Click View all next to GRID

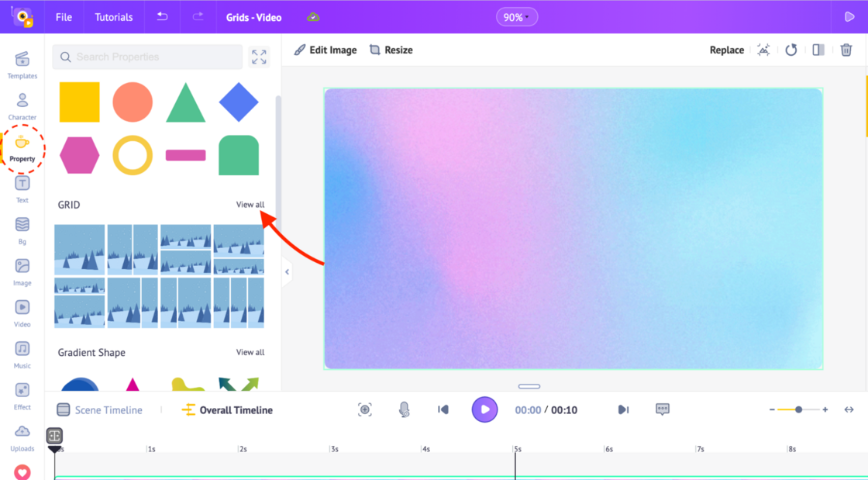250,205
